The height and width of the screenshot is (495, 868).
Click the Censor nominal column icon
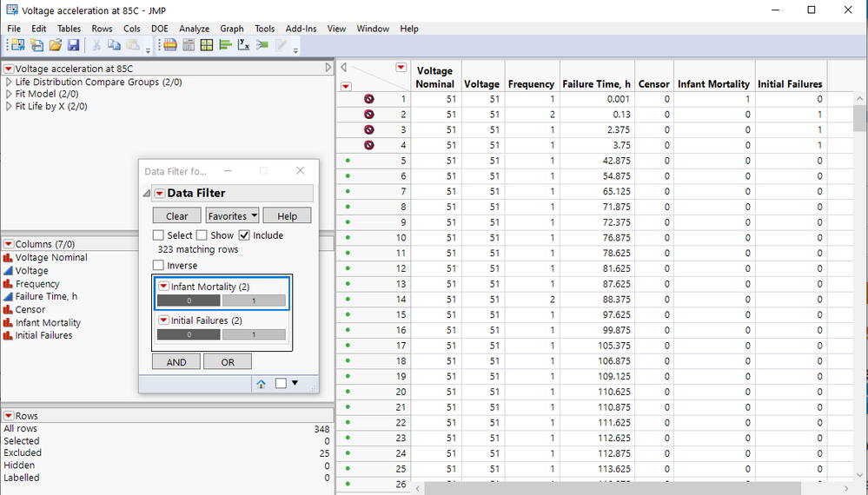[8, 310]
